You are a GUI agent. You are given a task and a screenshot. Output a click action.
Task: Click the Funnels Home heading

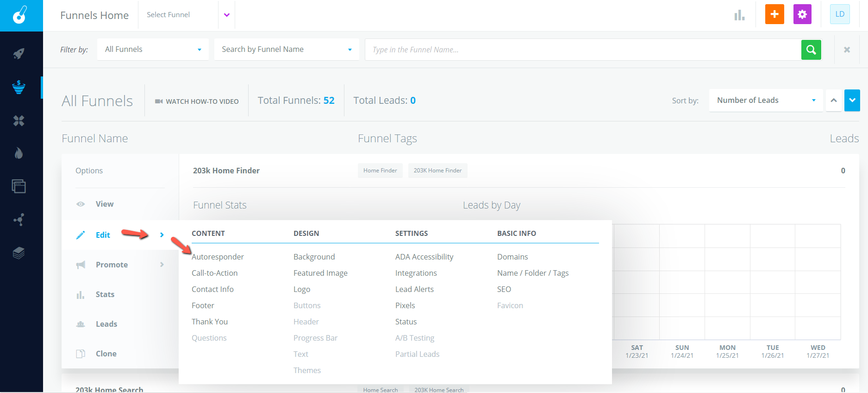(x=94, y=15)
